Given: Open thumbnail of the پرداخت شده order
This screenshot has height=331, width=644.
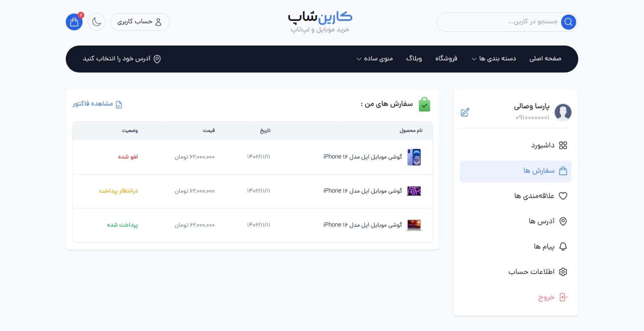Looking at the screenshot, I should click(x=414, y=225).
